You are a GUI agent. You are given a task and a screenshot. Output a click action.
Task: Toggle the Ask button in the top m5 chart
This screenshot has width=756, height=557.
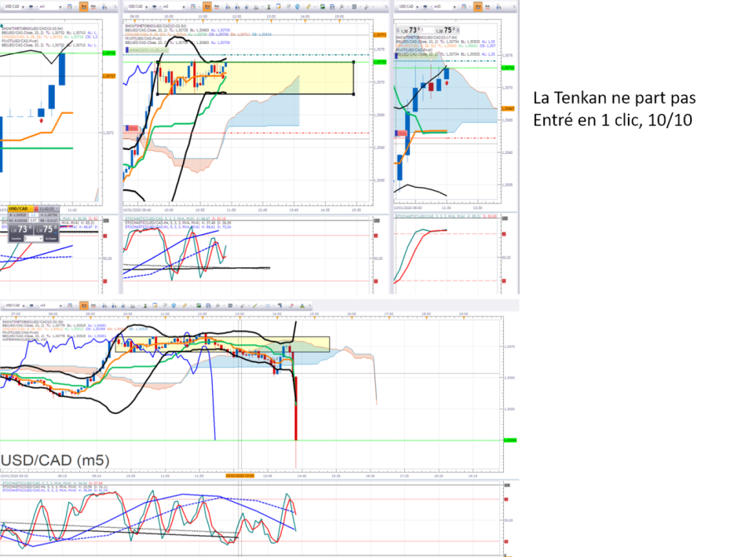tap(217, 7)
